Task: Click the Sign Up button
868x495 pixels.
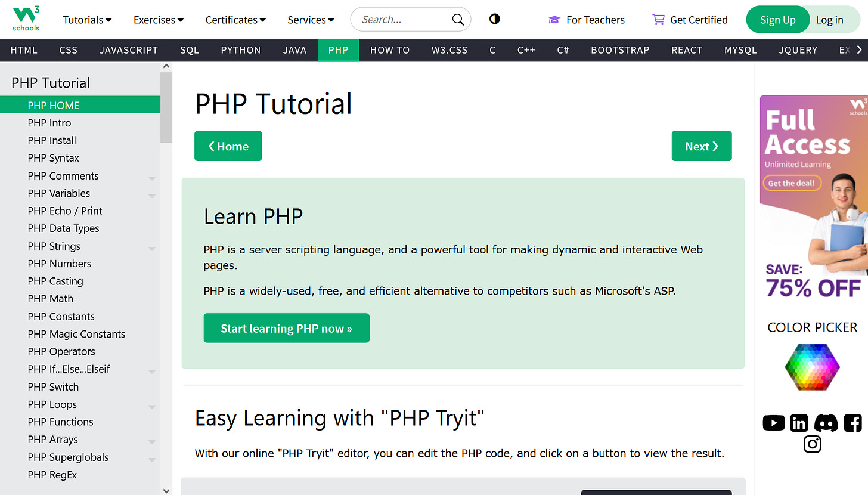Action: [x=778, y=20]
